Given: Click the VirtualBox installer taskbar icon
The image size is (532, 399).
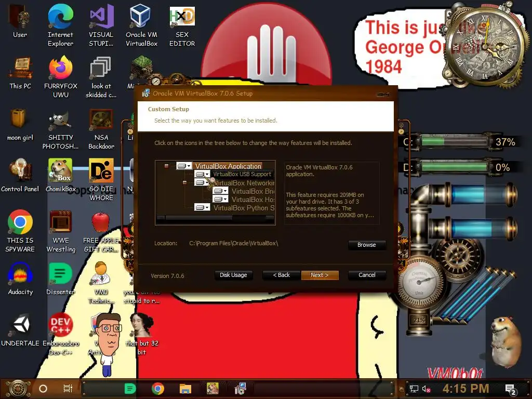Looking at the screenshot, I should tap(240, 389).
